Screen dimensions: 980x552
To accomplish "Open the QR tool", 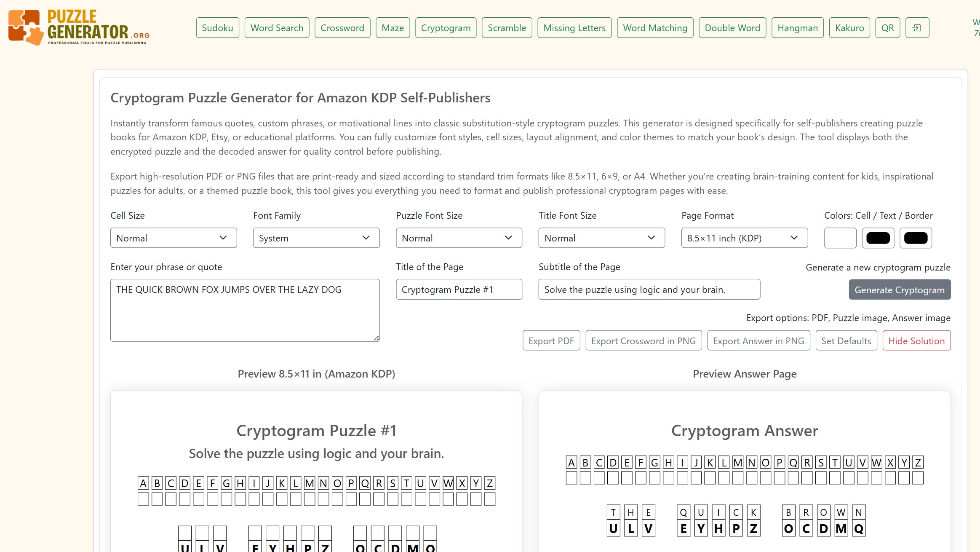I will pyautogui.click(x=887, y=27).
